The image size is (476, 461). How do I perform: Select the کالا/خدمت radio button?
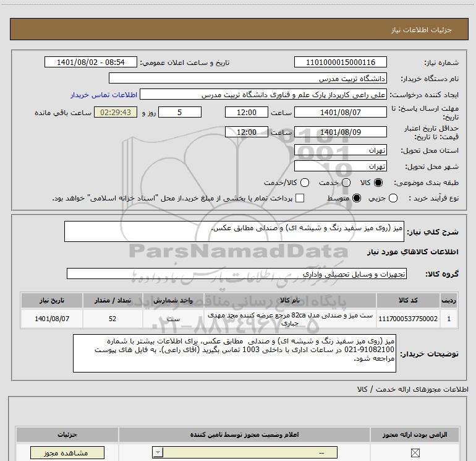click(x=305, y=183)
